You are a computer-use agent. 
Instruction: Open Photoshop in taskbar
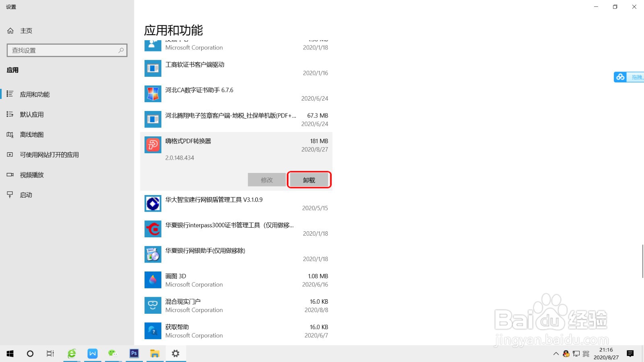(134, 354)
